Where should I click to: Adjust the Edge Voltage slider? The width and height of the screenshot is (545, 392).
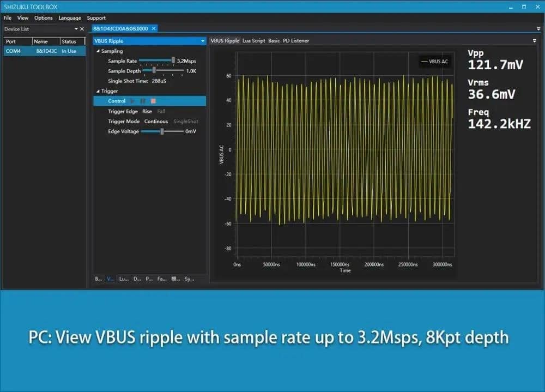coord(162,131)
